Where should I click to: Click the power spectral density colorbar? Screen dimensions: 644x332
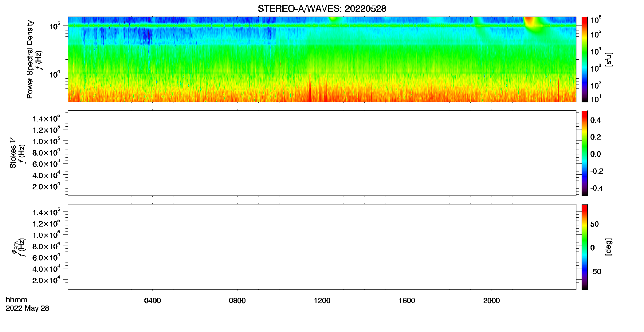pos(585,59)
